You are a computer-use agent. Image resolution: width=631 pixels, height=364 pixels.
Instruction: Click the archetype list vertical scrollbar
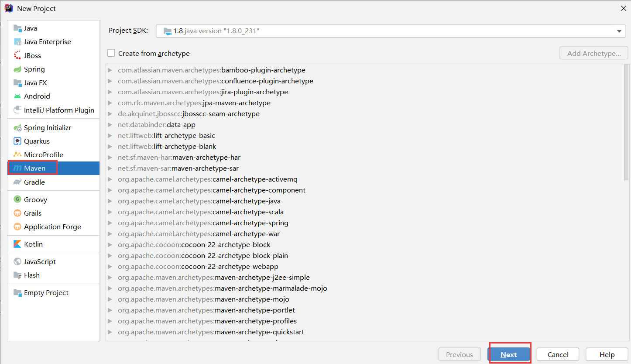coord(627,122)
